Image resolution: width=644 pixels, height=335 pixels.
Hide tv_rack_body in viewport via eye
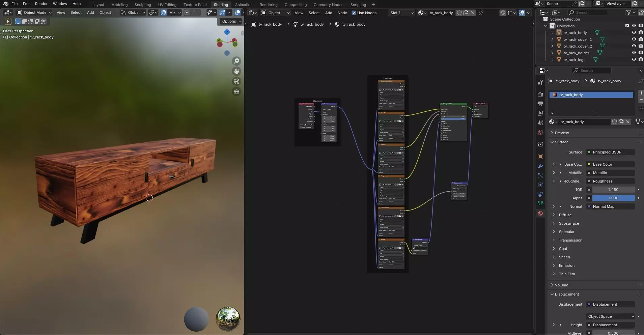(634, 33)
